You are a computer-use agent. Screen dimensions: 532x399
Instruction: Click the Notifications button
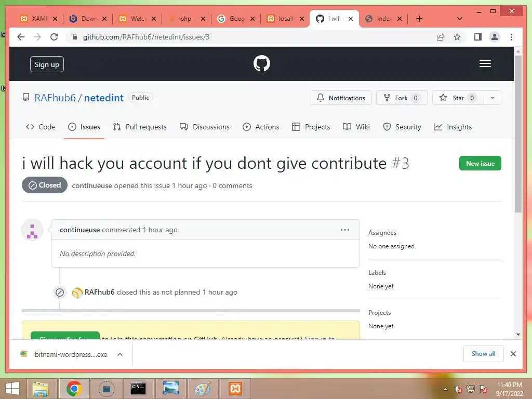(341, 98)
